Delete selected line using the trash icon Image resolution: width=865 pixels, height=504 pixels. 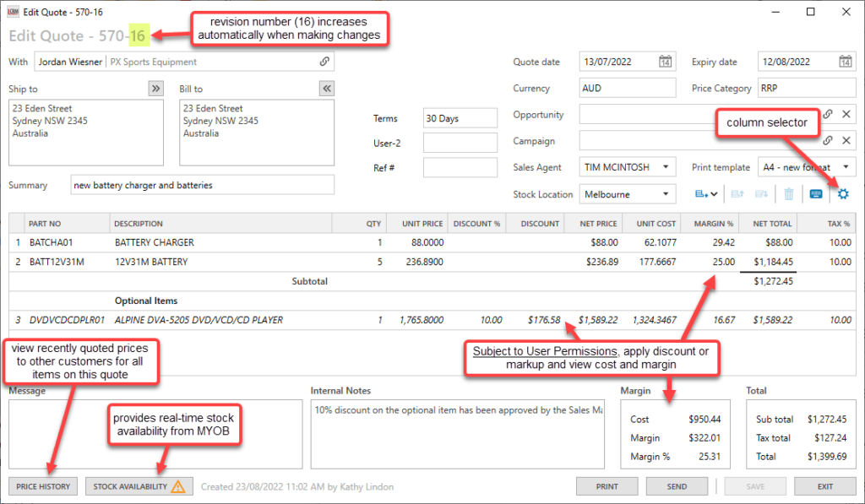[789, 194]
